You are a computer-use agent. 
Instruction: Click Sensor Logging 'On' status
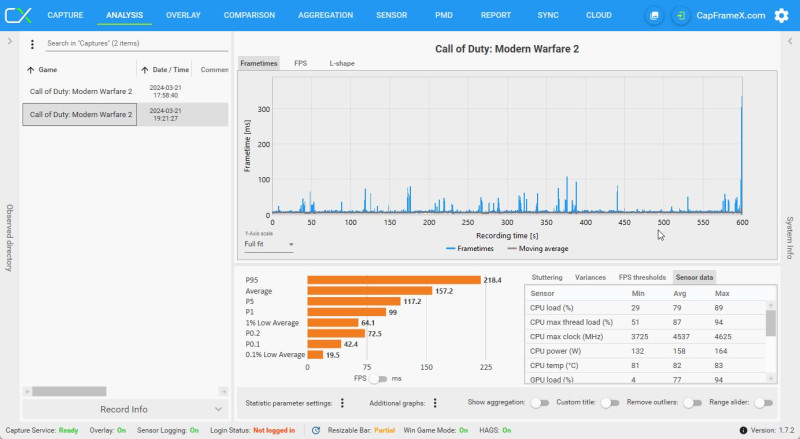coord(194,430)
